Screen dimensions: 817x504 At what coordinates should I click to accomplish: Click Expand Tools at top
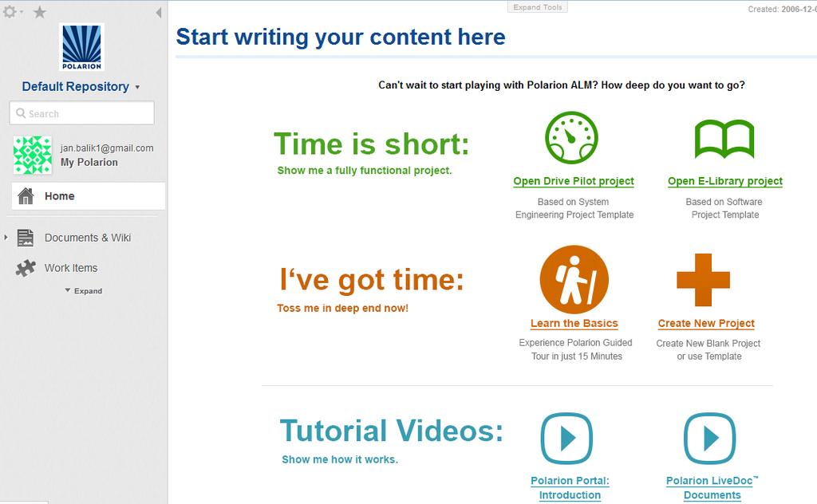coord(537,7)
